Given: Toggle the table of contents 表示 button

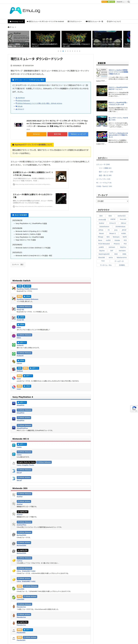Looking at the screenshot, I should coord(22,264).
